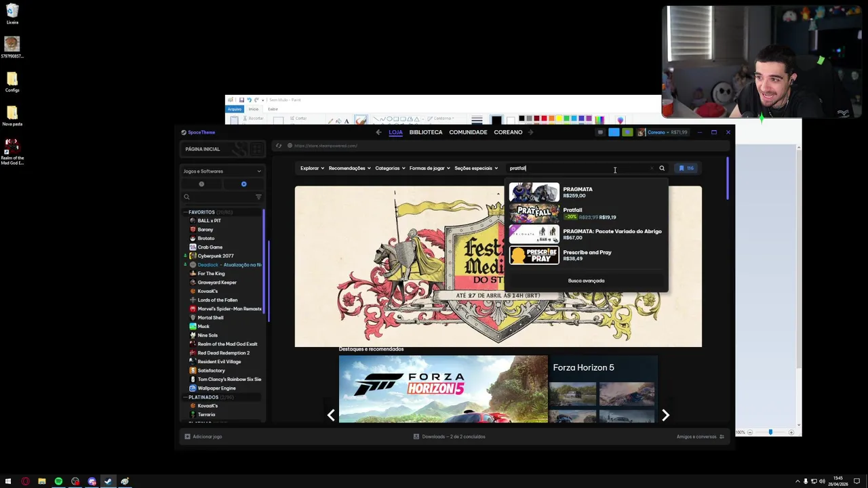Select Deadlock in library list
The image size is (868, 488).
[x=225, y=265]
